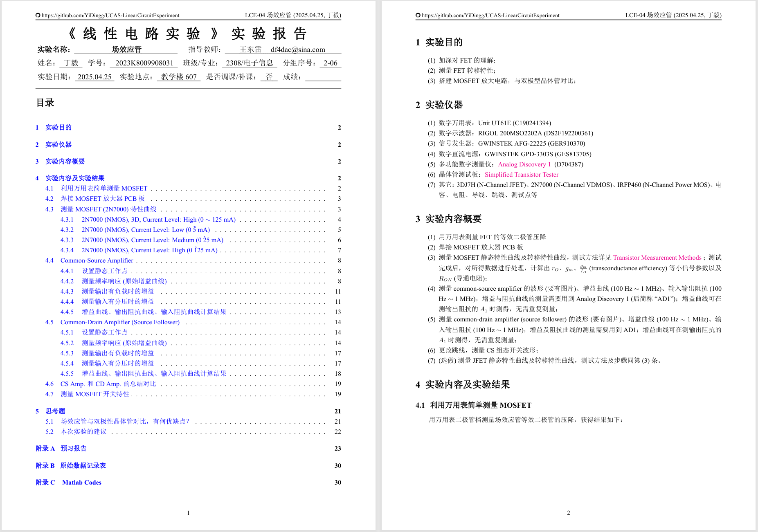Jump to 4.5 Common-Drain Amplifier (Source Follower)

pos(112,322)
